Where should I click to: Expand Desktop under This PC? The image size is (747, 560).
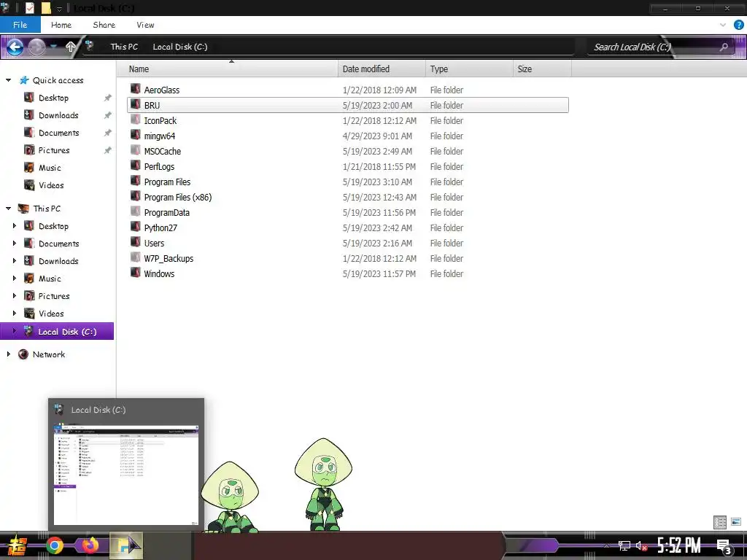15,226
